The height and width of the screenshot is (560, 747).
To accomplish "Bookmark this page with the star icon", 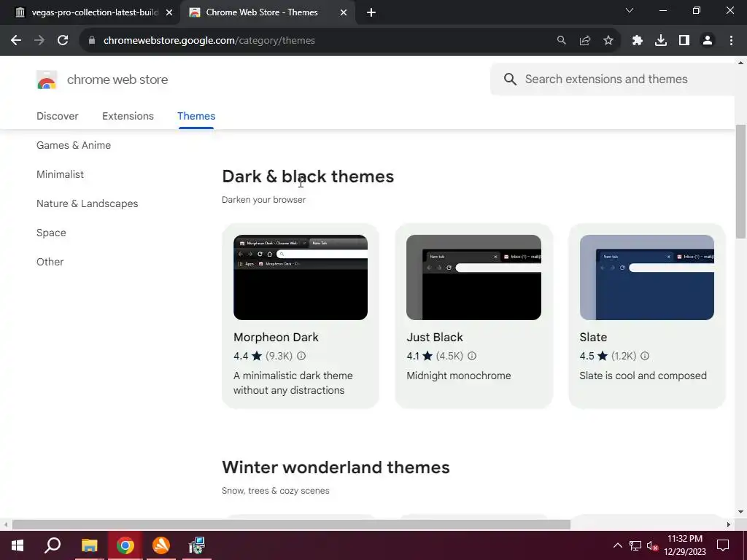I will pyautogui.click(x=608, y=41).
